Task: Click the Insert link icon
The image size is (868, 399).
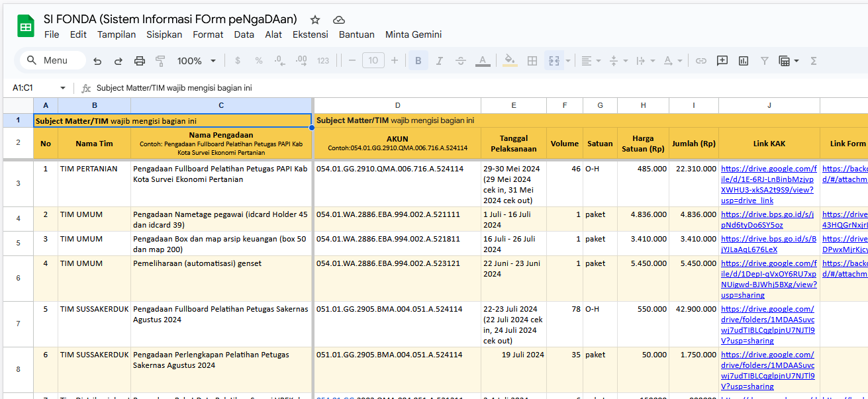Action: pos(700,61)
